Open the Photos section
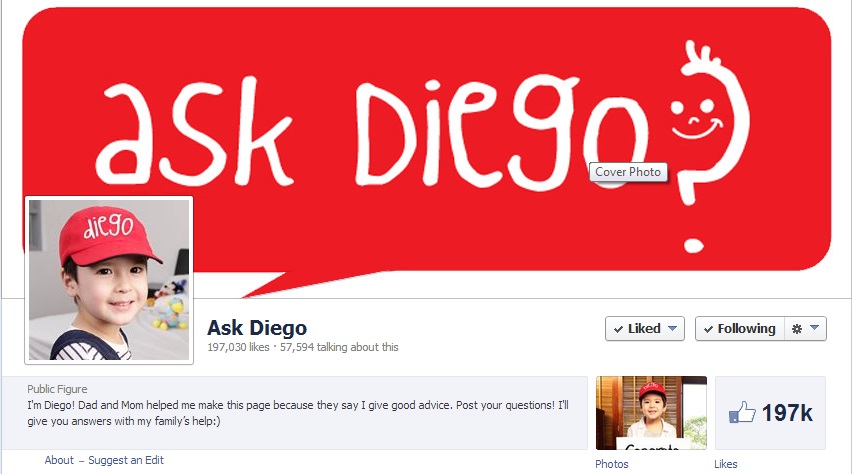This screenshot has height=474, width=852. pos(611,464)
